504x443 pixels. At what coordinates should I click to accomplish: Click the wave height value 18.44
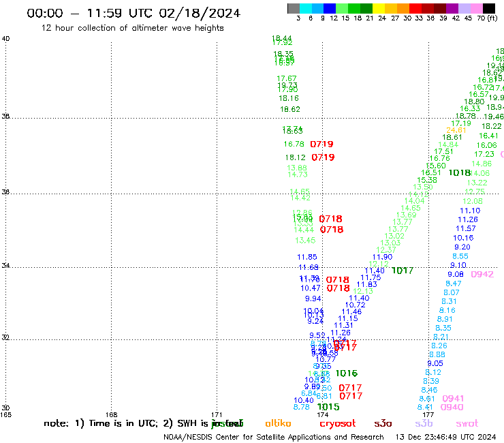tap(282, 38)
